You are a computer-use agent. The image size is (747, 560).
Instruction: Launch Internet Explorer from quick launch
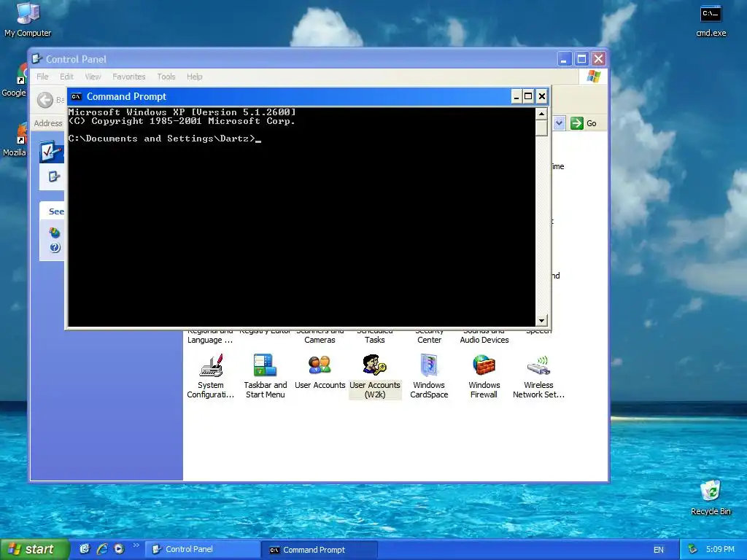(102, 549)
